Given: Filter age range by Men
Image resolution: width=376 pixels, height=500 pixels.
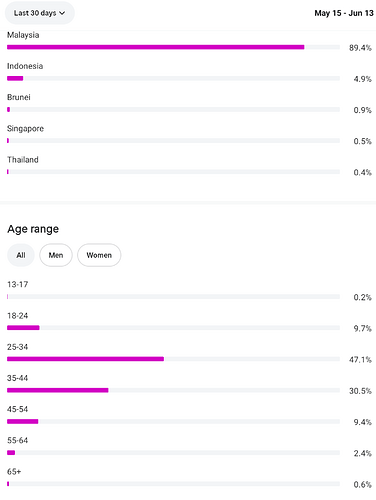Looking at the screenshot, I should coord(56,255).
